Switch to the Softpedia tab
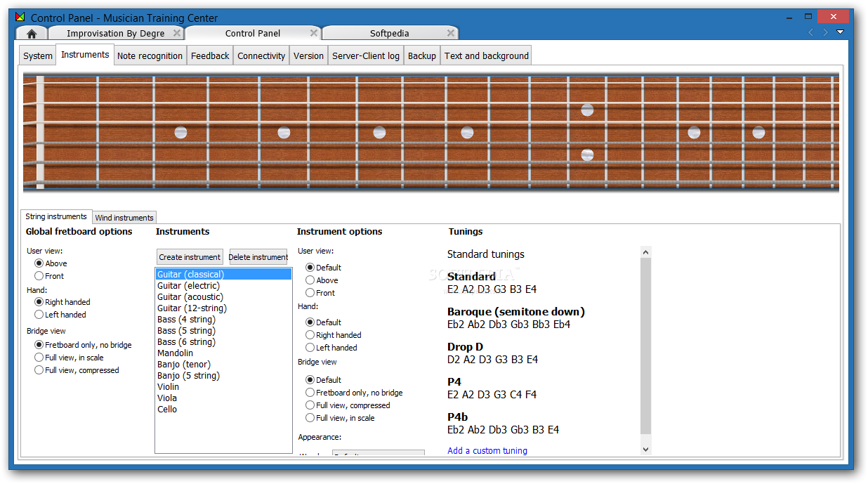The height and width of the screenshot is (484, 868). point(390,33)
